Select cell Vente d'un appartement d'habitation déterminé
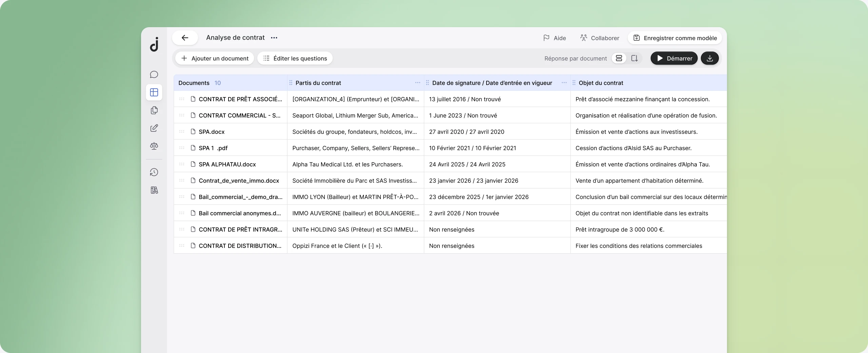Image resolution: width=868 pixels, height=353 pixels. tap(649, 181)
